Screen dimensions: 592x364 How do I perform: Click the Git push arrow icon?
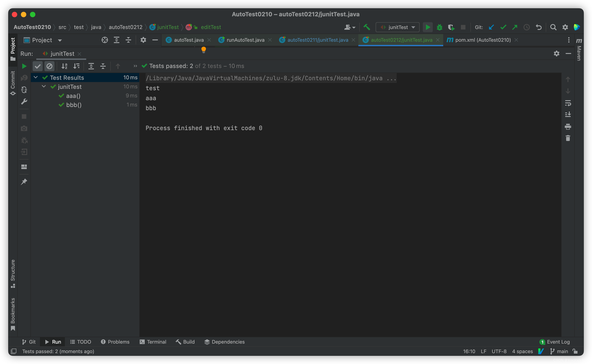[515, 27]
